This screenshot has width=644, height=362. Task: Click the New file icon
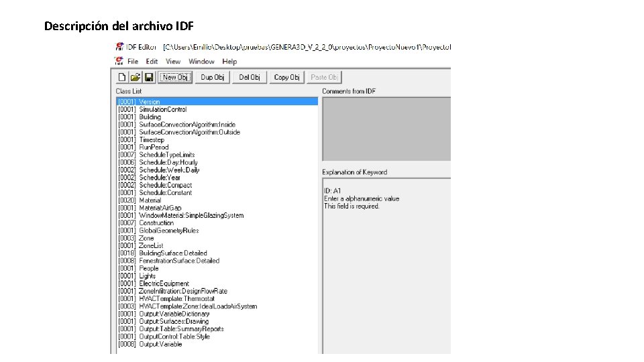pos(122,77)
